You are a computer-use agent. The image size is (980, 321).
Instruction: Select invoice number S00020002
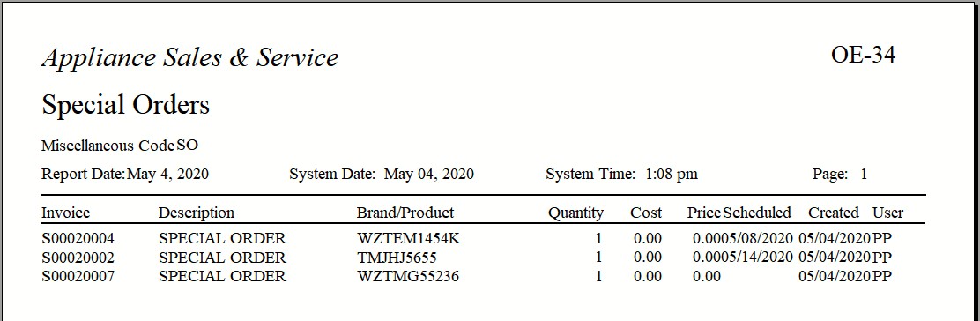(x=78, y=258)
